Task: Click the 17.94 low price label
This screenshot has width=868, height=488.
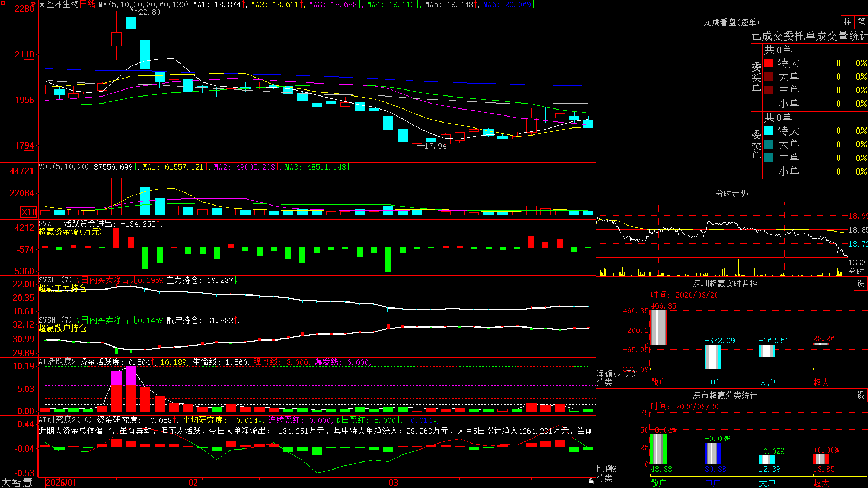Action: [436, 146]
